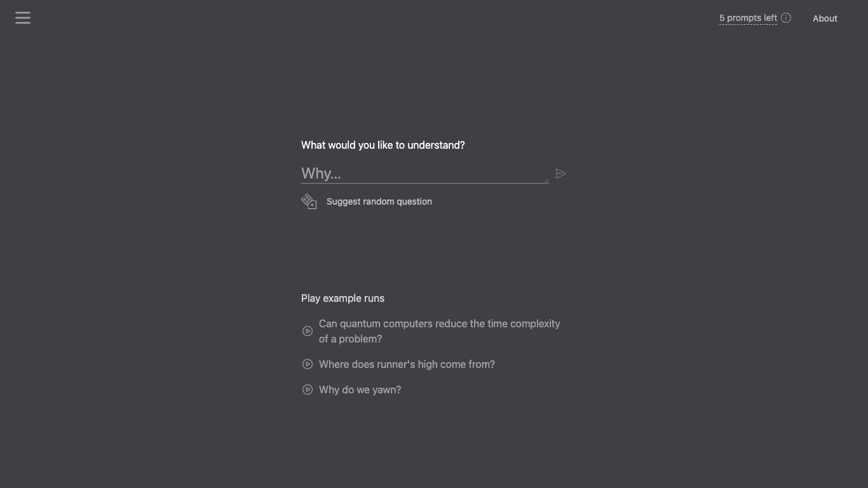Submit question with the send arrow icon

[x=560, y=173]
